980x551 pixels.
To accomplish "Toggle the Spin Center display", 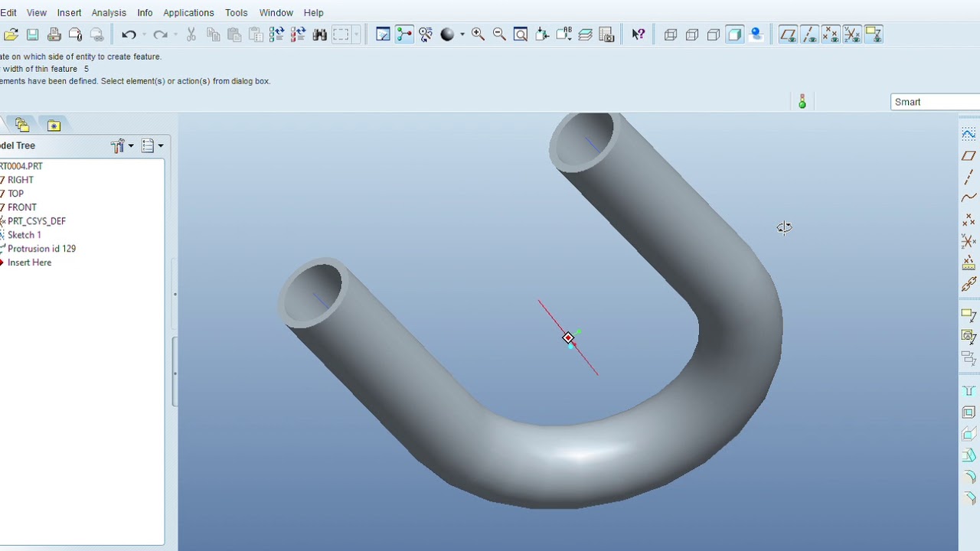I will point(404,34).
